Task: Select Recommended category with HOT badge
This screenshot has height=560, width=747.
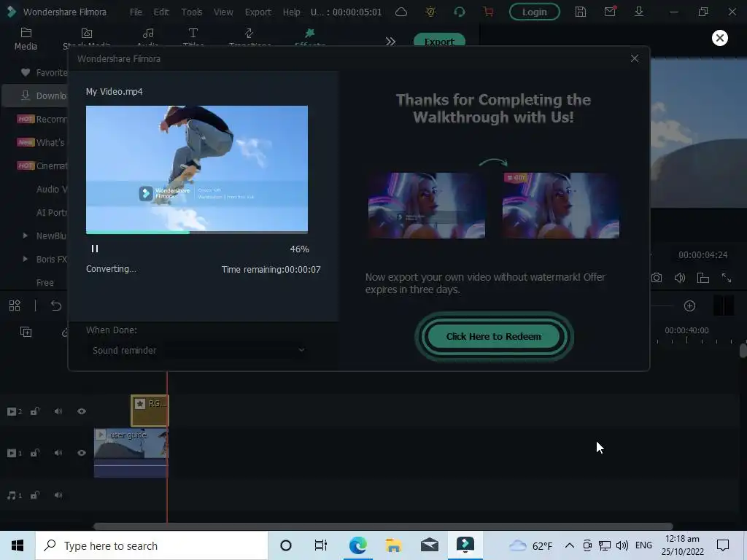Action: (x=42, y=119)
